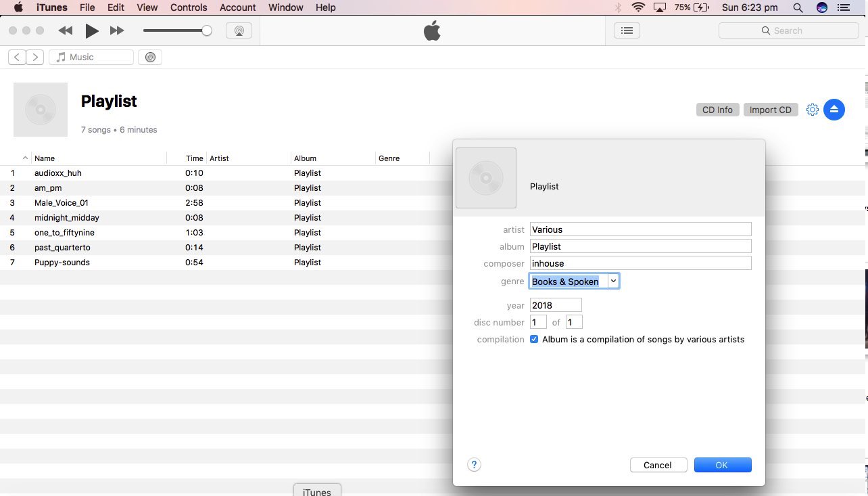Open the Up Next list icon
This screenshot has height=496, width=868.
(x=627, y=30)
